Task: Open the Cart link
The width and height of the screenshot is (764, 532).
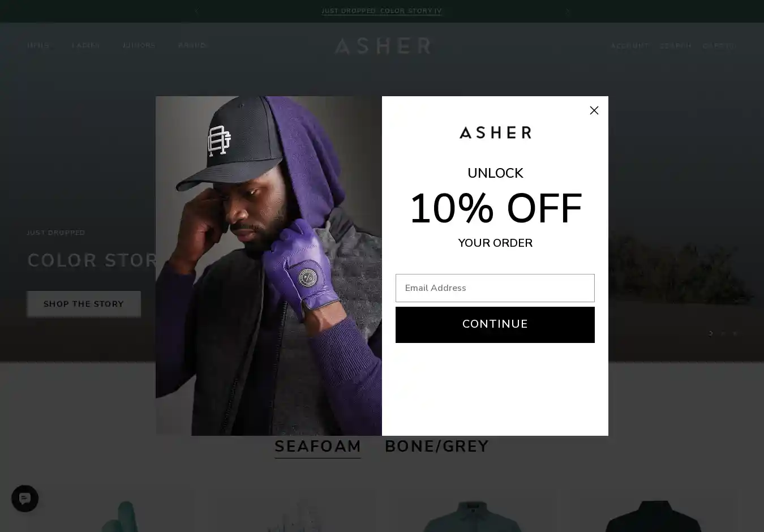Action: (x=719, y=46)
